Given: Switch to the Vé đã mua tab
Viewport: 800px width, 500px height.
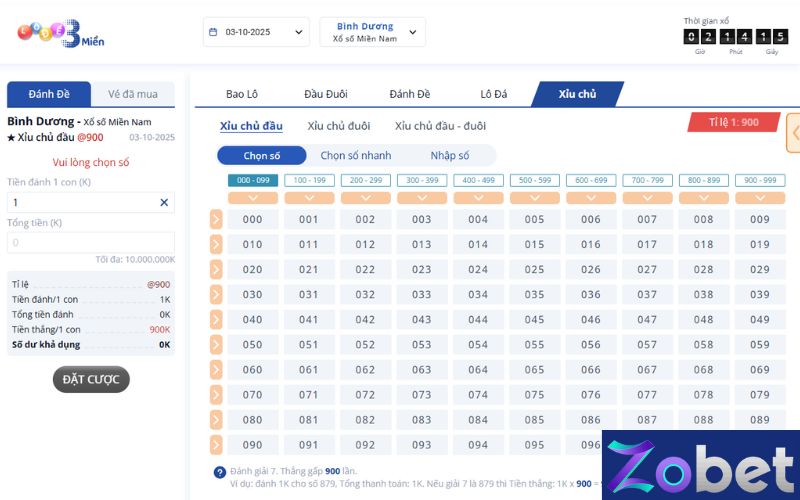Looking at the screenshot, I should [x=132, y=94].
